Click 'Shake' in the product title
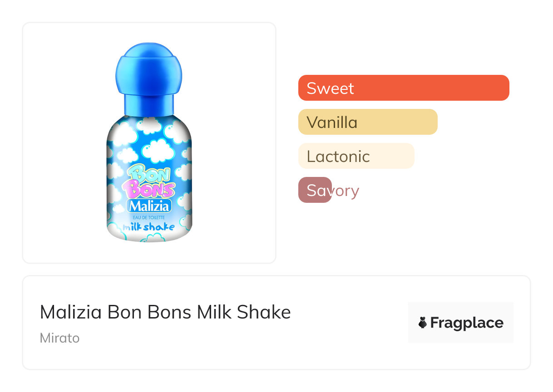 [266, 312]
